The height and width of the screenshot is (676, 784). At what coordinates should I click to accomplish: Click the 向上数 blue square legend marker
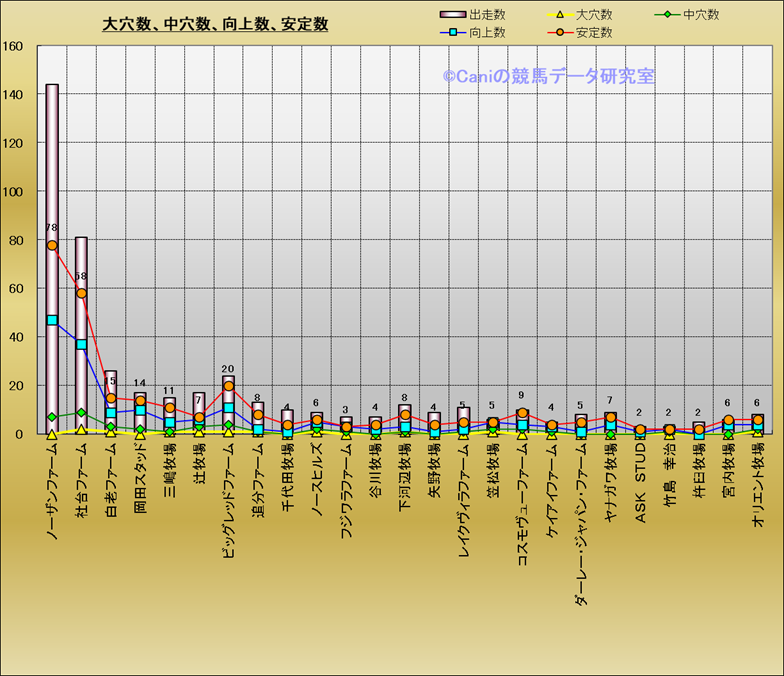[x=453, y=33]
